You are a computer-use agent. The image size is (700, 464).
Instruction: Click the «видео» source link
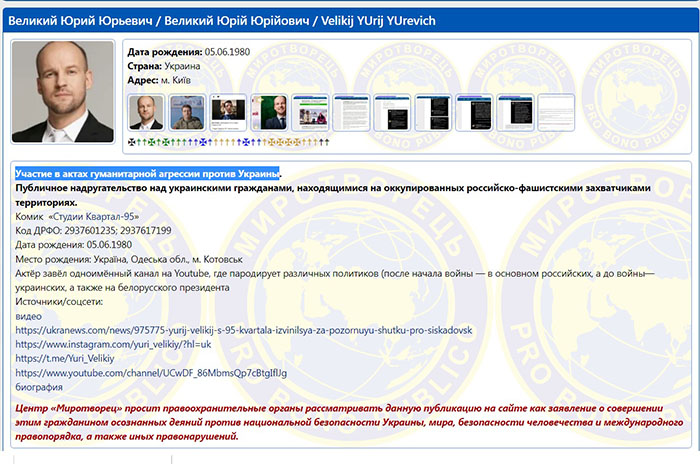click(x=29, y=316)
